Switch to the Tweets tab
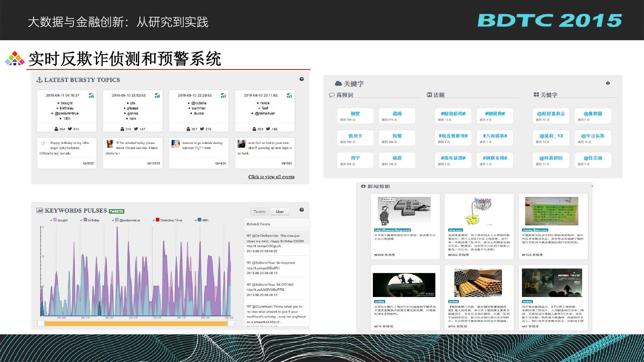The image size is (644, 362). click(259, 212)
